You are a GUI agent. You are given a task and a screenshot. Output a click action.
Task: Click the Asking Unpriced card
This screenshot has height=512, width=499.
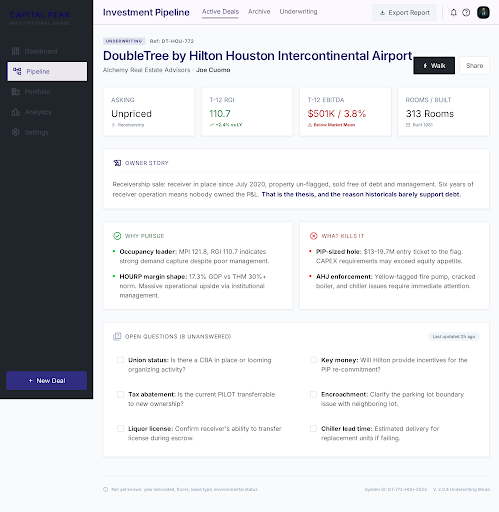tap(149, 112)
